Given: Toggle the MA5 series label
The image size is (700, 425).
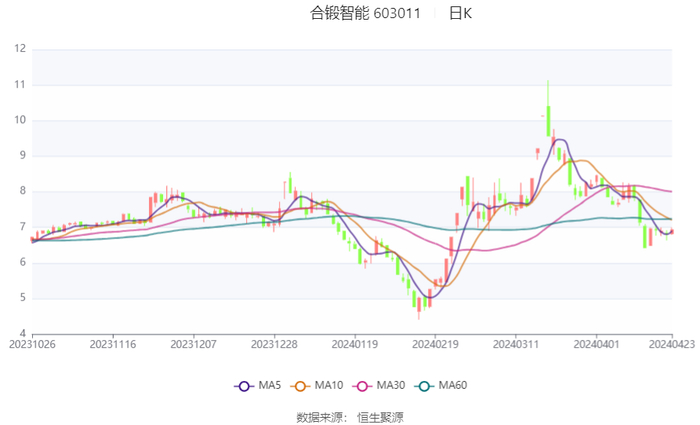Looking at the screenshot, I should (x=268, y=385).
